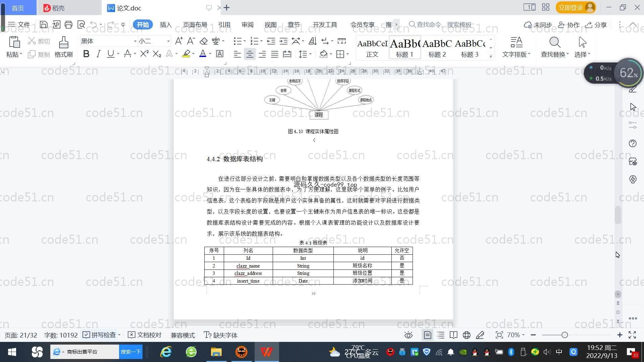Image resolution: width=644 pixels, height=362 pixels.
Task: Toggle Bold formatting
Action: pyautogui.click(x=86, y=54)
